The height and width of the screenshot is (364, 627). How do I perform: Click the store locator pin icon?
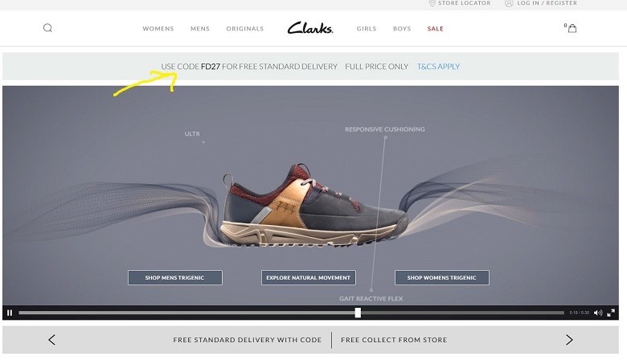coord(432,3)
